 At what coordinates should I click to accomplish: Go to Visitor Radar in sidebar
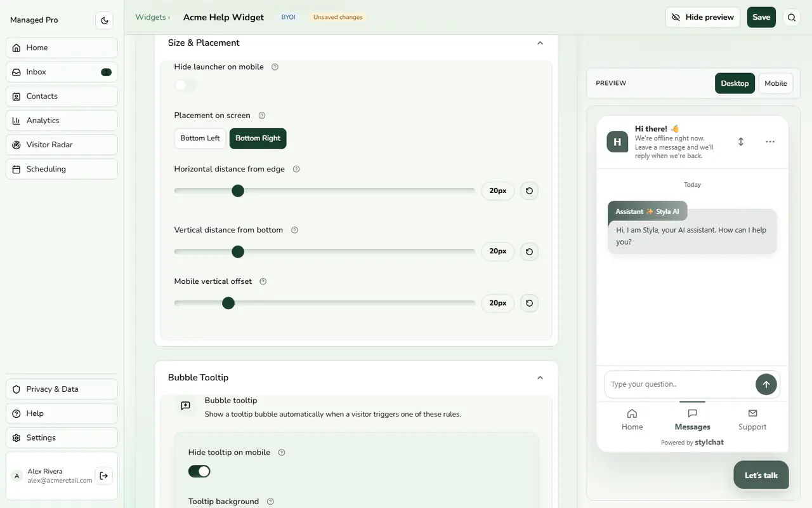[62, 145]
